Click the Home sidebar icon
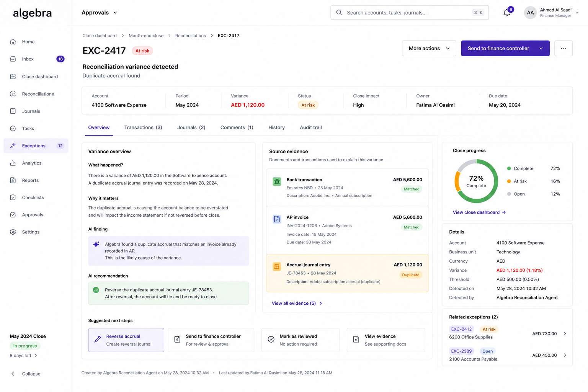The width and height of the screenshot is (588, 392). coord(13,42)
